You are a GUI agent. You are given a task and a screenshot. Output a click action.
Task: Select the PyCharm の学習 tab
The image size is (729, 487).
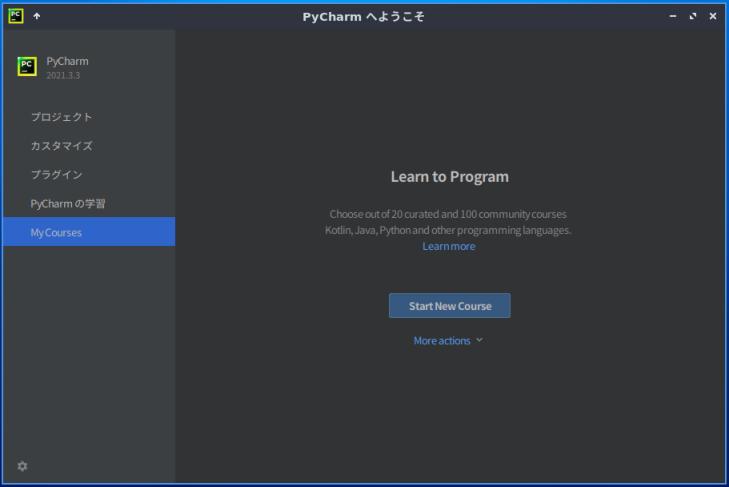89,203
